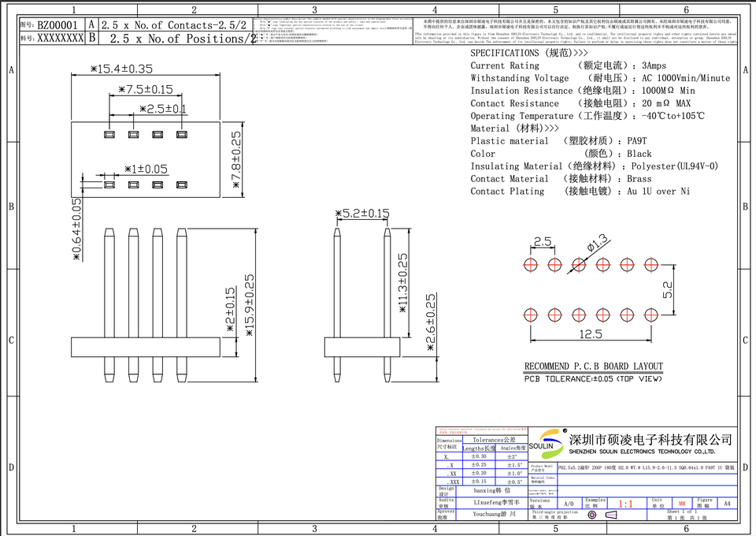Viewport: 756px width, 536px height.
Task: Select the Current Rating 3Amps specification line
Action: pyautogui.click(x=569, y=65)
